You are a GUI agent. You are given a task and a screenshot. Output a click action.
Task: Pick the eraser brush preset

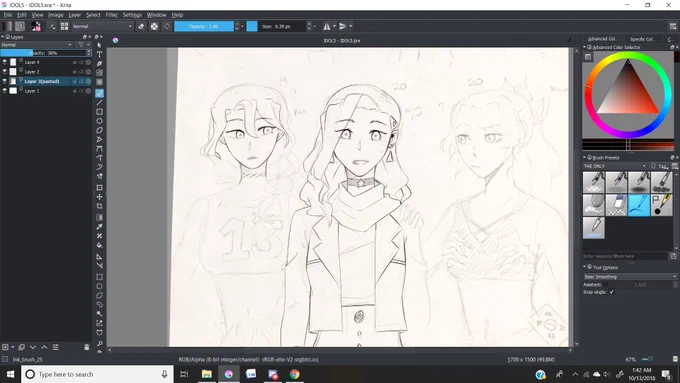click(x=616, y=205)
